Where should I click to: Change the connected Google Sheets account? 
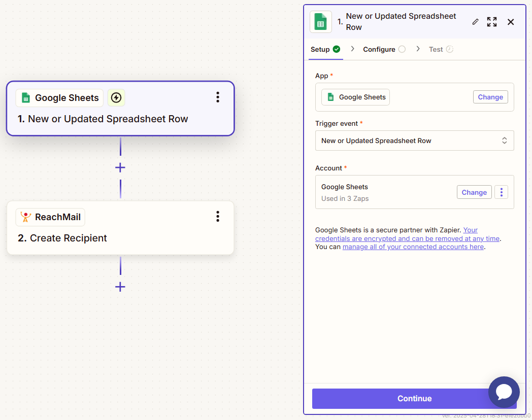click(474, 192)
